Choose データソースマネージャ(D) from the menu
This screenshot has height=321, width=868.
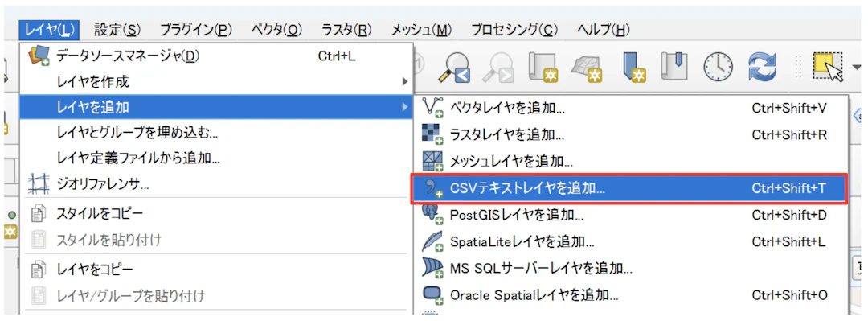216,56
